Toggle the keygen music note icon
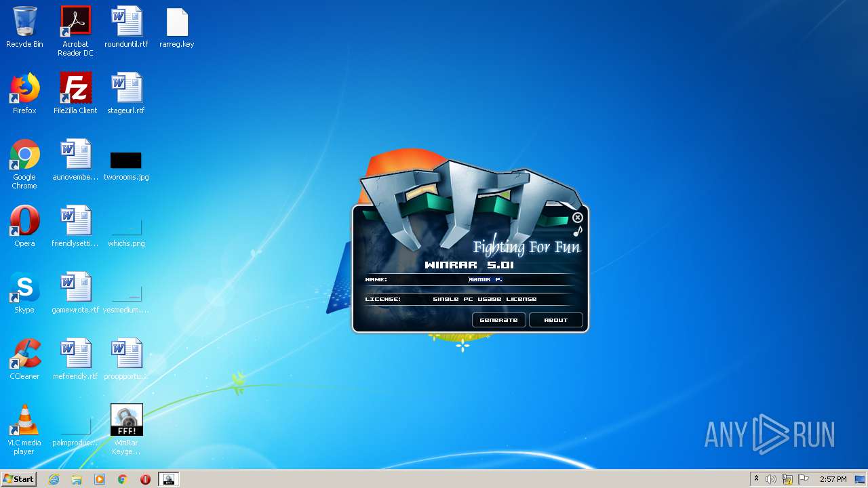Image resolution: width=868 pixels, height=488 pixels. pos(578,231)
